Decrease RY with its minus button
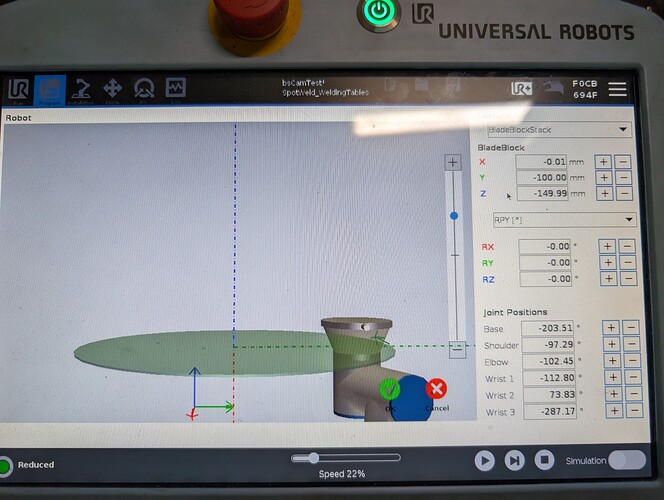Screen dimensions: 664x500 tap(628, 262)
